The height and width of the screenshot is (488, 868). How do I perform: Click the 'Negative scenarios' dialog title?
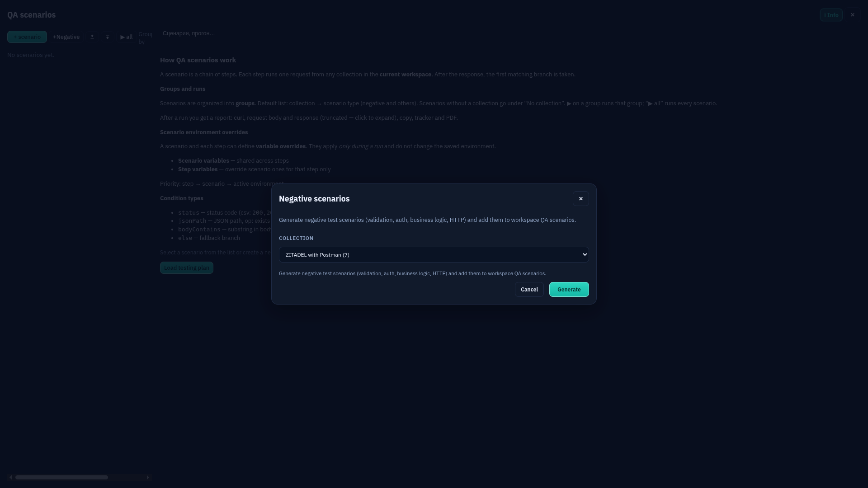pyautogui.click(x=314, y=199)
